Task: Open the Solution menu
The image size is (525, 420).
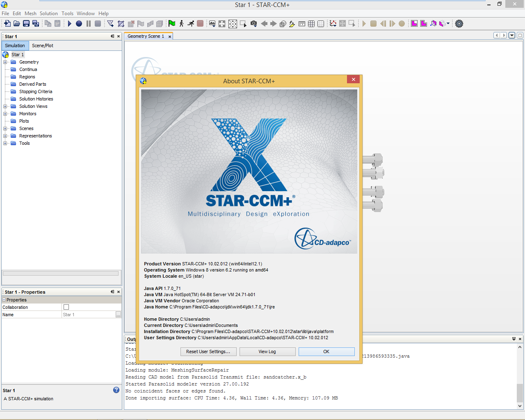Action: point(49,14)
